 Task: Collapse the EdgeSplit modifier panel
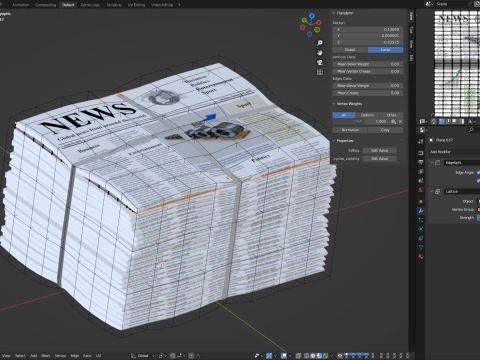click(x=432, y=162)
